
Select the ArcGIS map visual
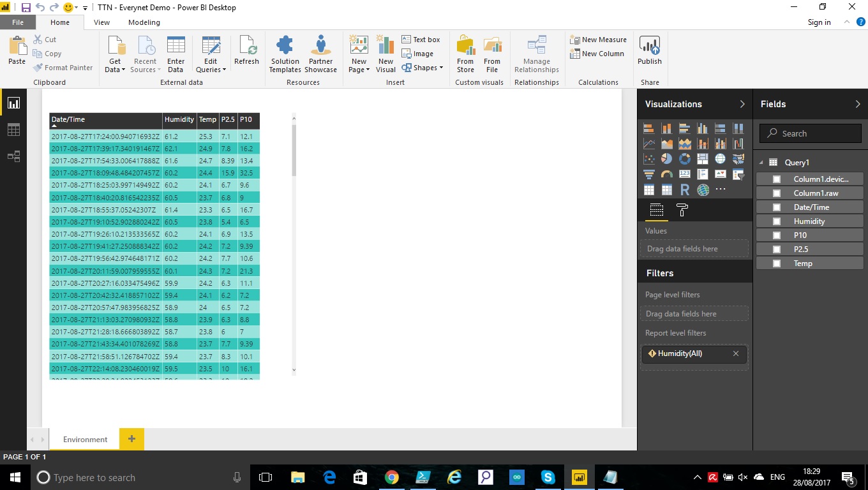(703, 189)
